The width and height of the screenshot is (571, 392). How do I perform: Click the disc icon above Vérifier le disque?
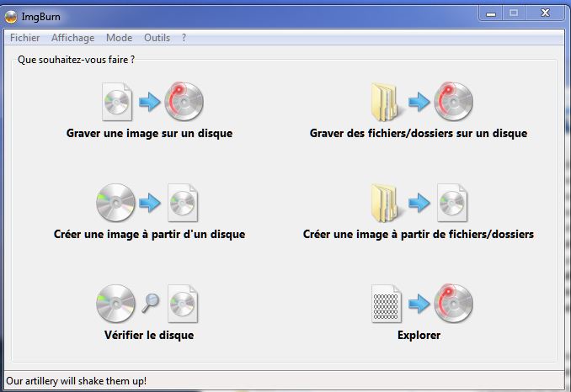(116, 304)
